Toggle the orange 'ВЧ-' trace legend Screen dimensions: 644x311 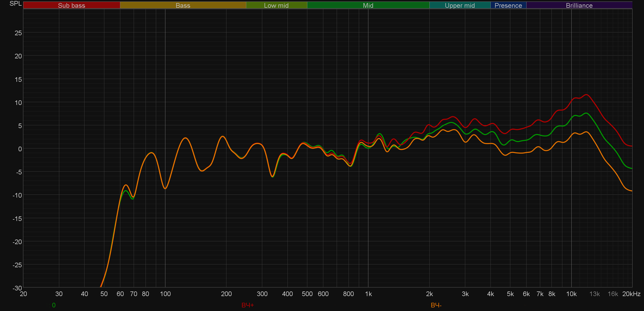436,305
